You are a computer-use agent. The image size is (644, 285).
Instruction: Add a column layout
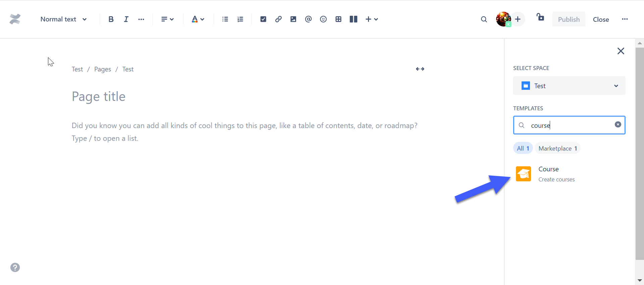click(x=354, y=19)
